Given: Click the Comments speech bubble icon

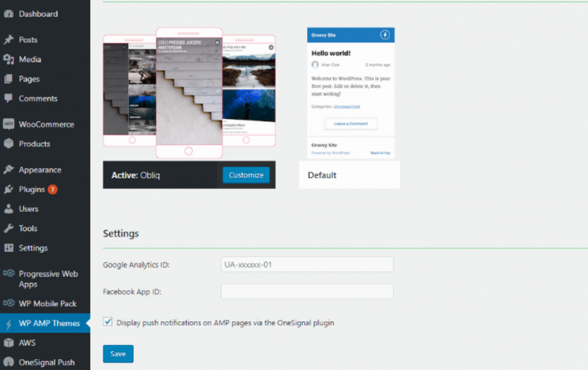Looking at the screenshot, I should 9,99.
